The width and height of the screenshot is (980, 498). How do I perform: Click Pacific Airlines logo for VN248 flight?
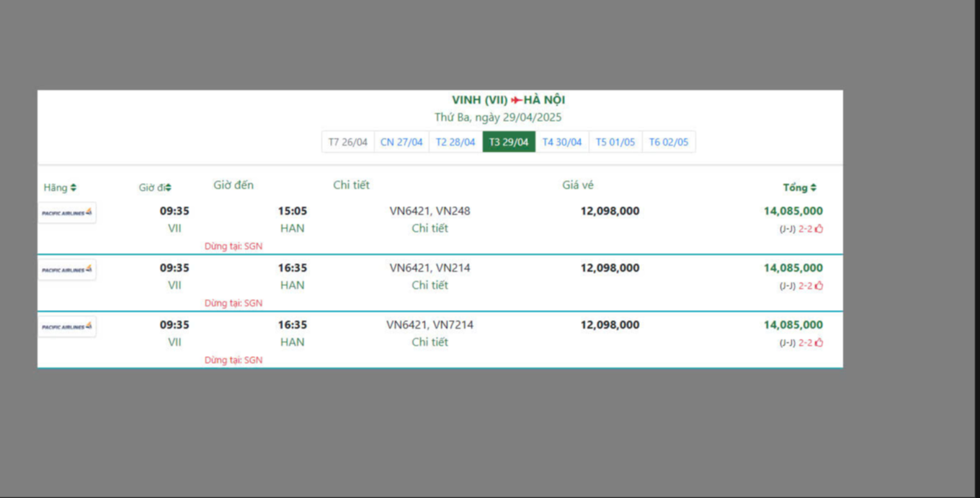click(67, 213)
